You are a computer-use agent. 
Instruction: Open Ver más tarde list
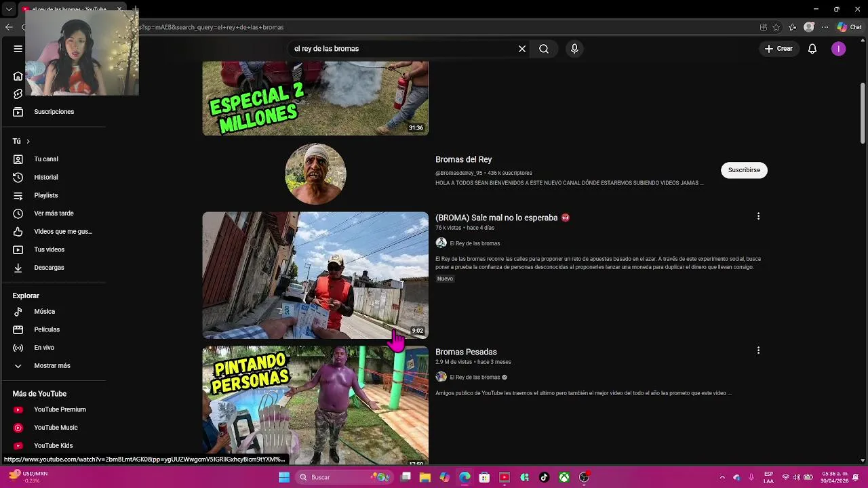(54, 213)
